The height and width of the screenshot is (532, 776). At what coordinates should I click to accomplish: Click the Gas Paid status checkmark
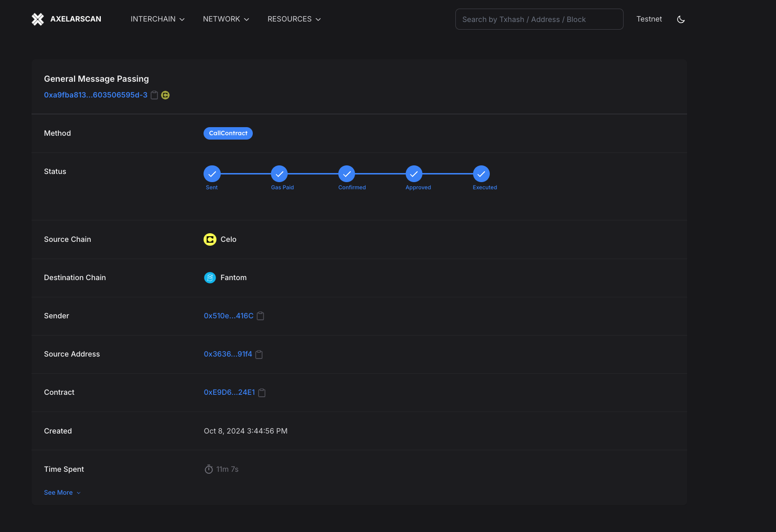(280, 174)
